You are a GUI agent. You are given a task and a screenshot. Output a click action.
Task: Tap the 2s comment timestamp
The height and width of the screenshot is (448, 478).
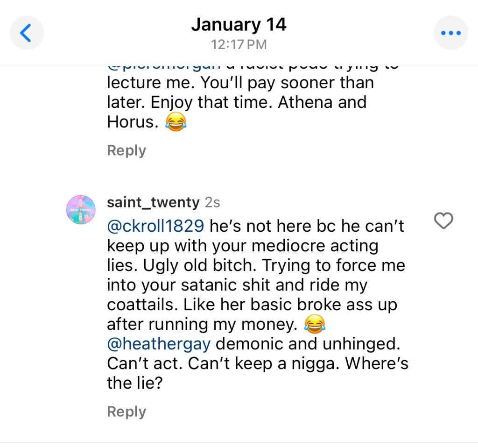[212, 202]
